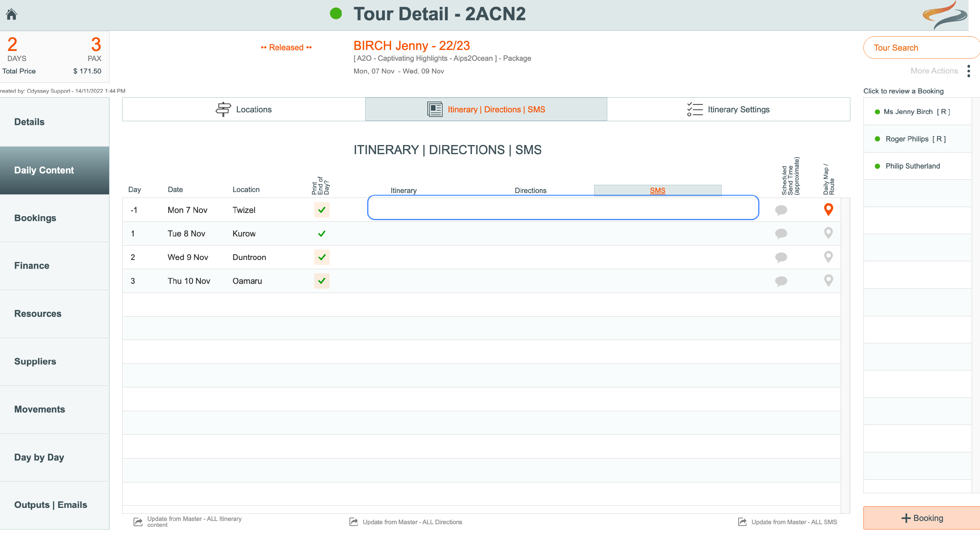This screenshot has width=980, height=535.
Task: Toggle Print End of Day check for Twizel
Action: [321, 210]
